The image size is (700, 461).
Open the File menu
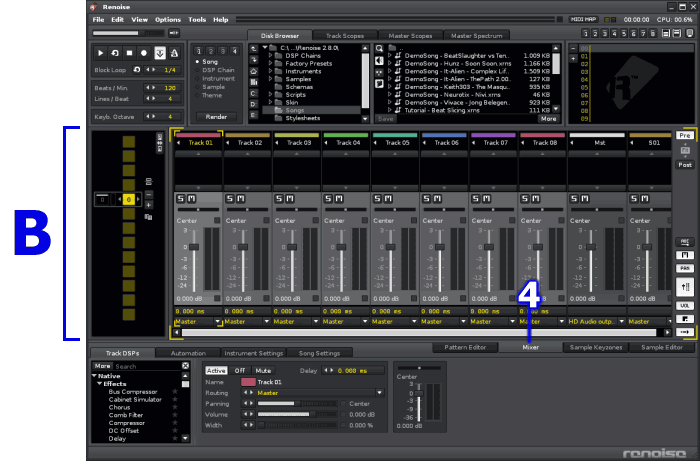[x=98, y=20]
